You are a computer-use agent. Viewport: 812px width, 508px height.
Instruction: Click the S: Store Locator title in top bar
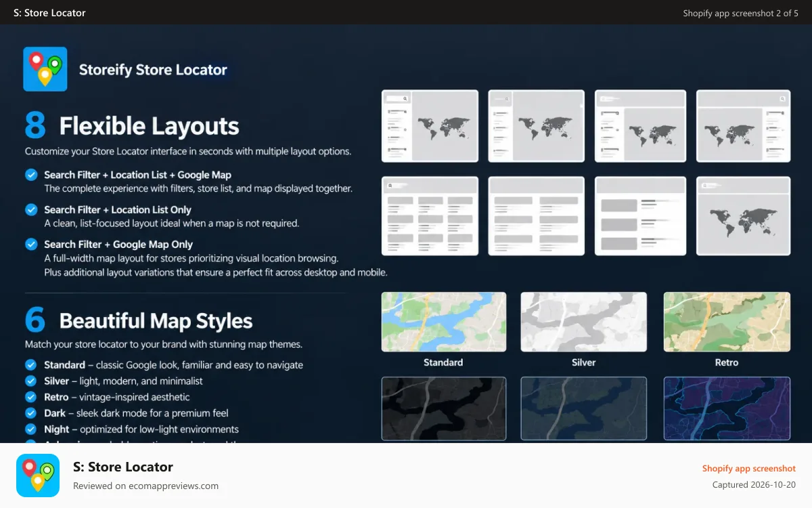tap(49, 13)
